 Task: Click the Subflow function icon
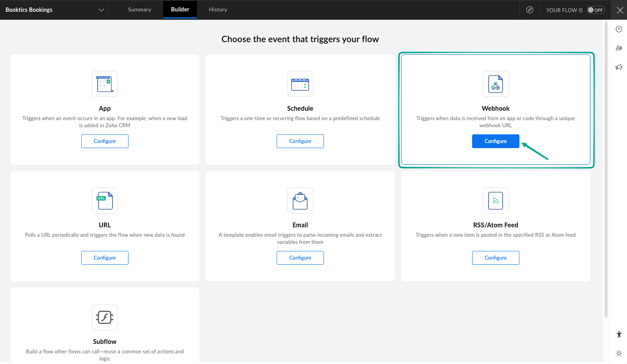(x=105, y=317)
